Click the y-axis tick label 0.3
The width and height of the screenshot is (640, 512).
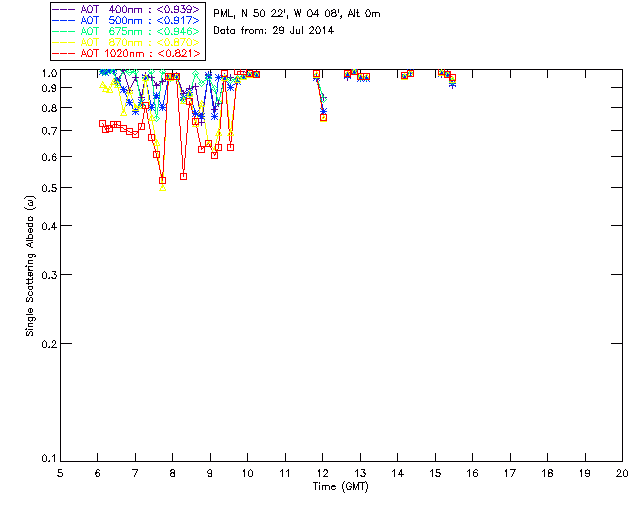[49, 275]
